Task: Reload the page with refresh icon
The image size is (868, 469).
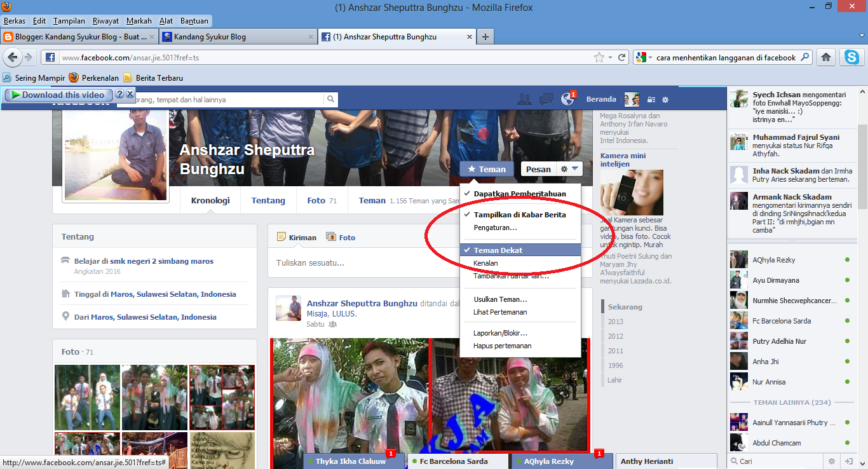Action: tap(622, 57)
